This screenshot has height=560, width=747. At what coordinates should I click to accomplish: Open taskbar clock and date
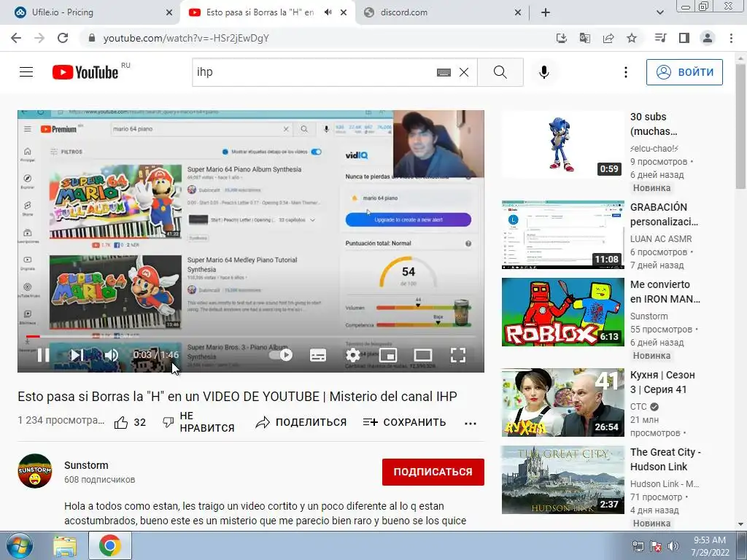(x=710, y=546)
